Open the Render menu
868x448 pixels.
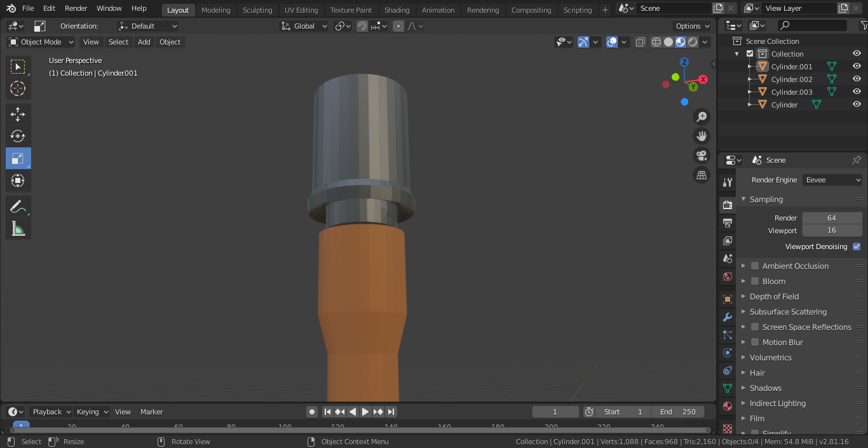(76, 8)
